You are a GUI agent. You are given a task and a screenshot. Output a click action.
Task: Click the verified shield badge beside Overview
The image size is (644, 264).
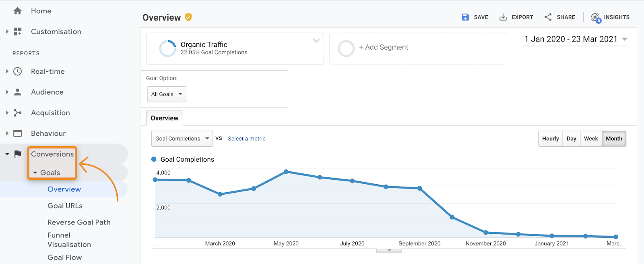pos(188,17)
